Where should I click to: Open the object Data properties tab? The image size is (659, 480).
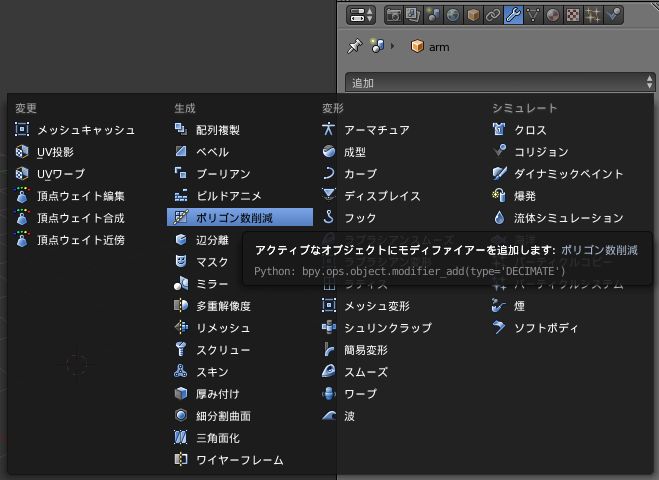click(x=532, y=15)
